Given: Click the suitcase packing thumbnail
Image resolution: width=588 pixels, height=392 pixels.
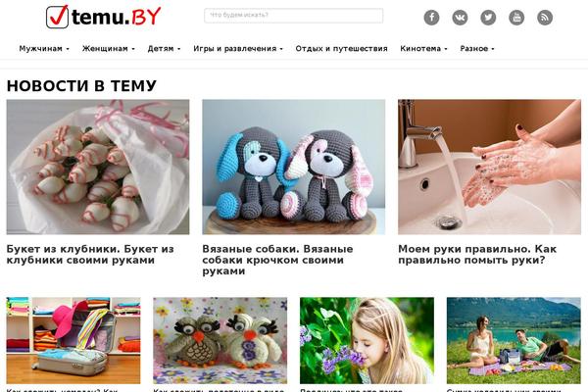Looking at the screenshot, I should pos(73,341).
